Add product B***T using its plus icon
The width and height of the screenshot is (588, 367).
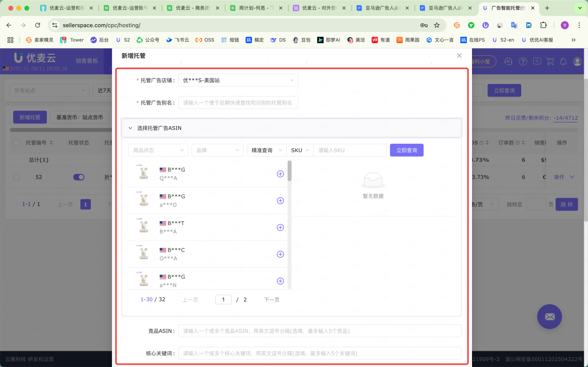point(280,227)
